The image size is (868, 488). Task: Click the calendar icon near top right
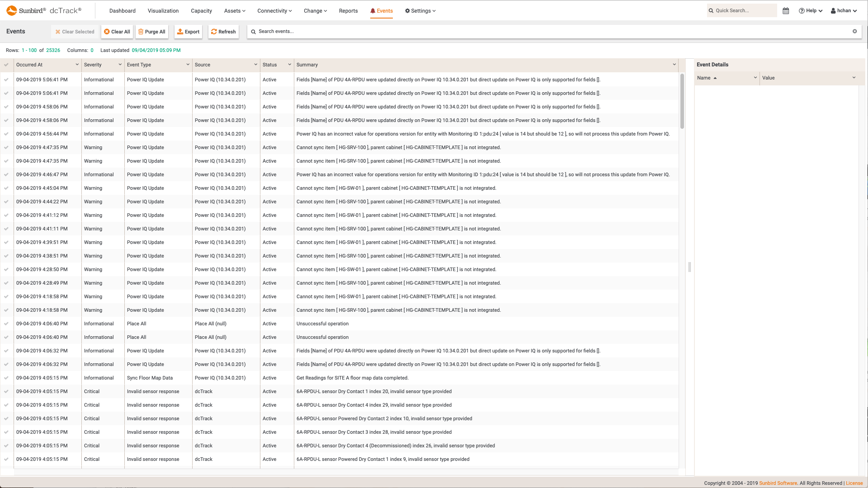tap(786, 10)
